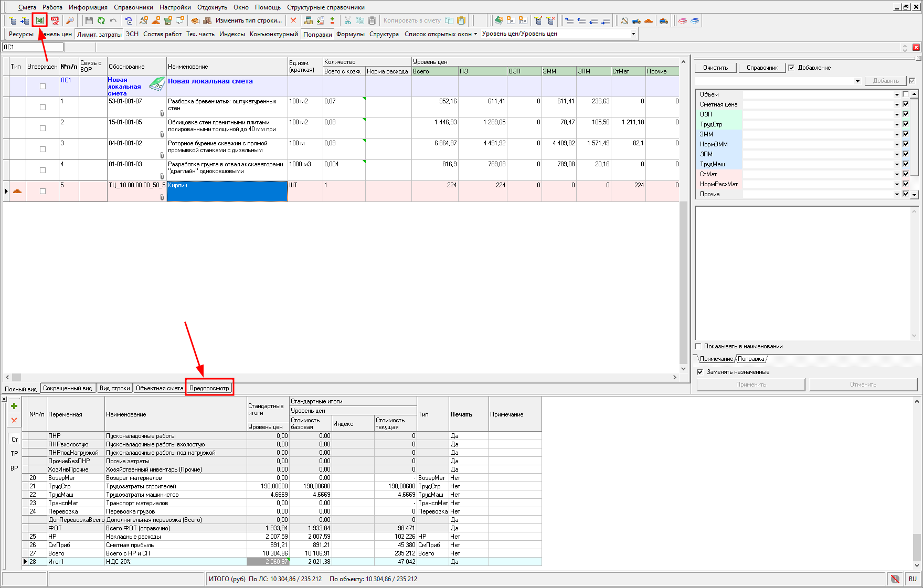Uncheck Заменять назначенные checkbox
The image size is (923, 588).
[x=700, y=372]
